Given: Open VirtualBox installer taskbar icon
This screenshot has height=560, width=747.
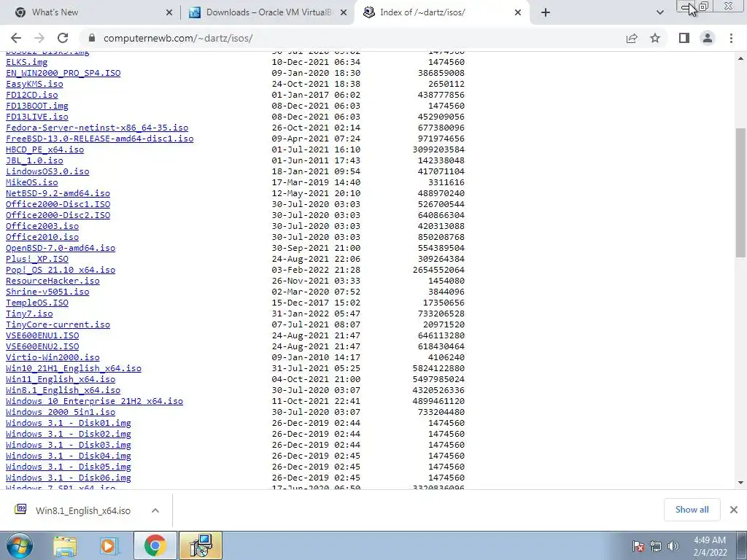Looking at the screenshot, I should 201,545.
